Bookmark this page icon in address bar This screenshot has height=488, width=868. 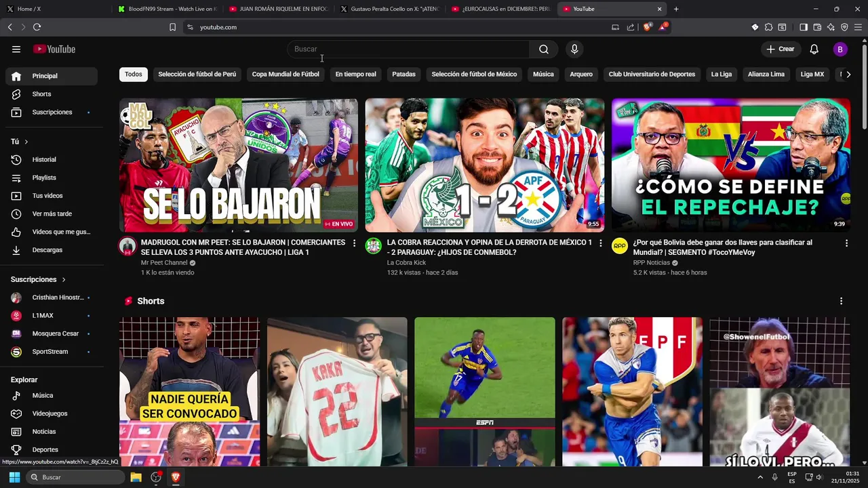click(172, 27)
